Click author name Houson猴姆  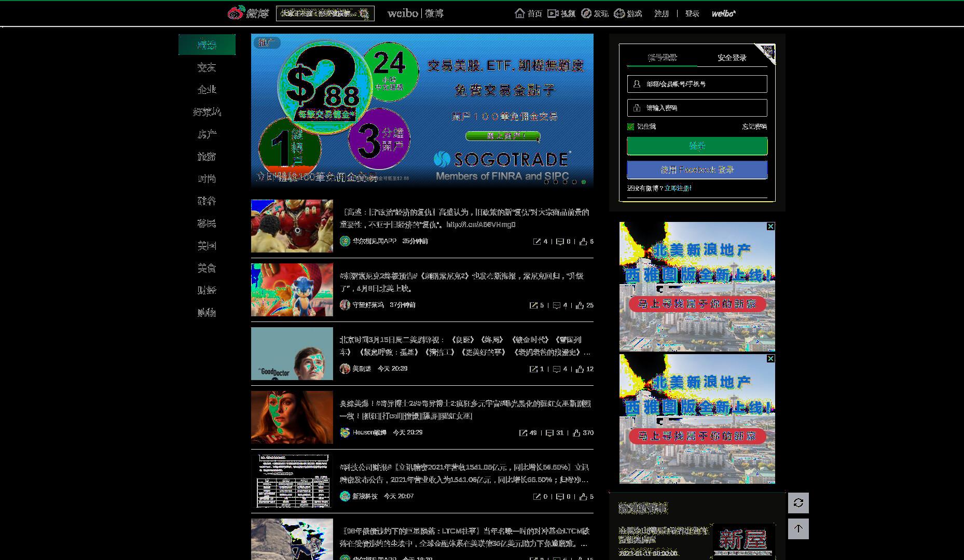[x=369, y=432]
